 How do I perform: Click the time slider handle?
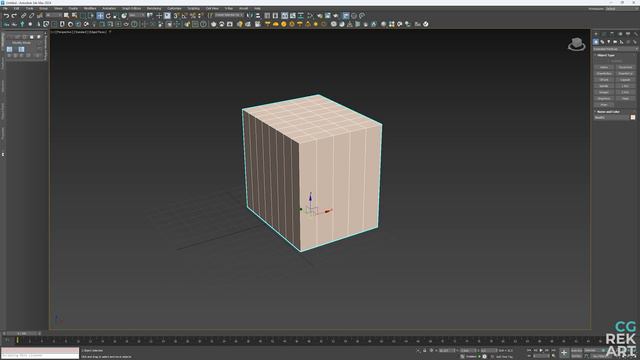[22, 333]
